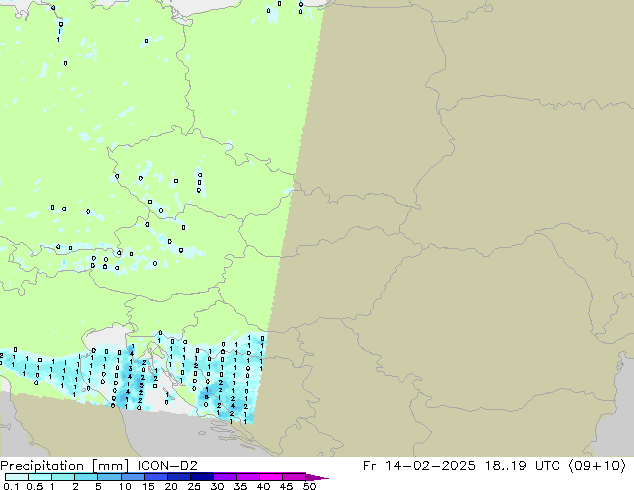Pick the 15–20 mm legend color swatch

point(155,477)
